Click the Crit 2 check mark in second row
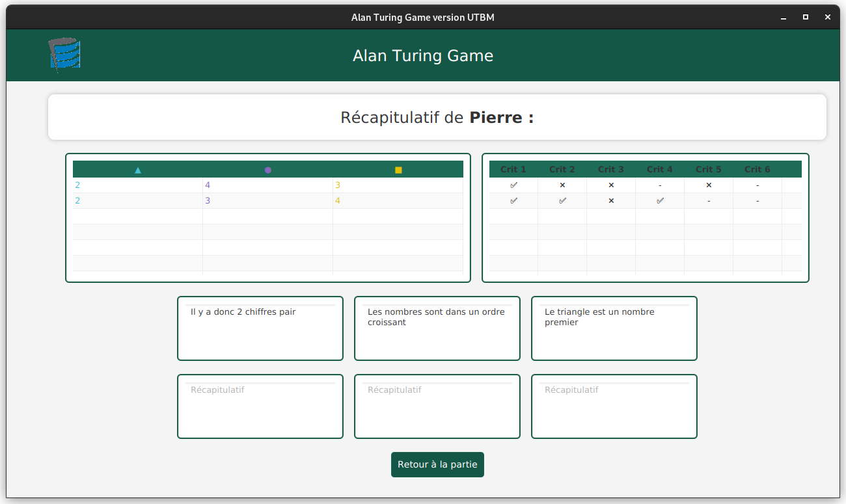 (562, 201)
